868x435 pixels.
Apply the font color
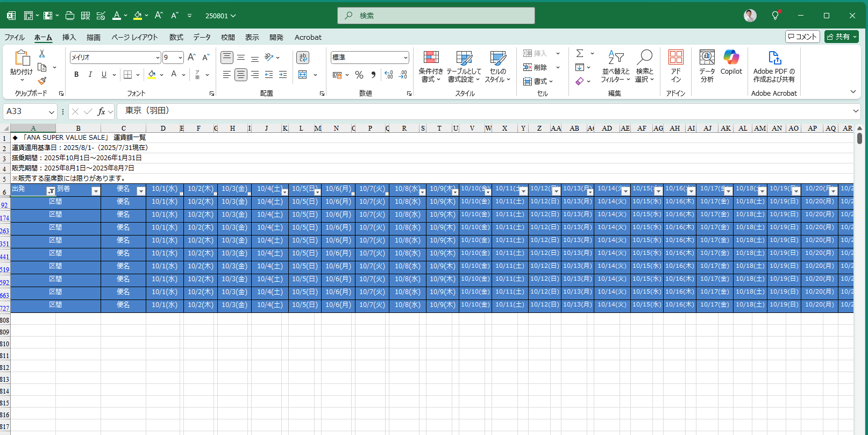pos(174,75)
